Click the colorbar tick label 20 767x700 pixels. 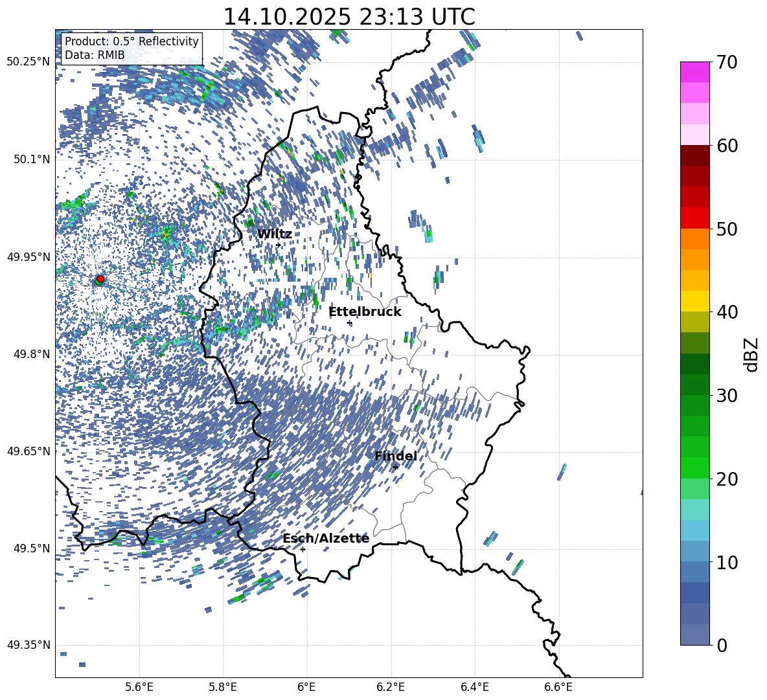tap(727, 479)
